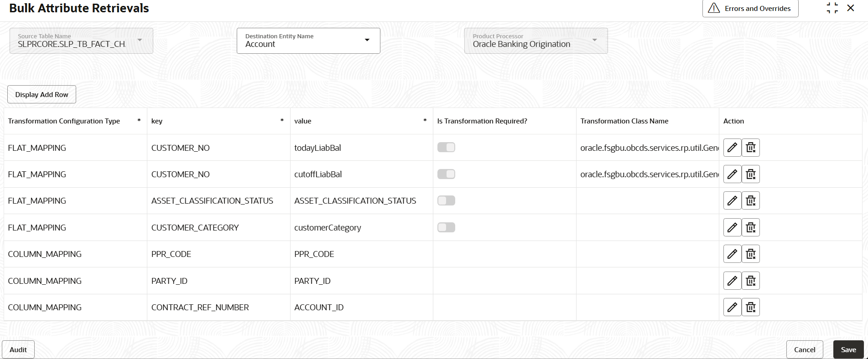Image resolution: width=868 pixels, height=359 pixels.
Task: Toggle transformation required for todayLiabBal
Action: point(446,147)
